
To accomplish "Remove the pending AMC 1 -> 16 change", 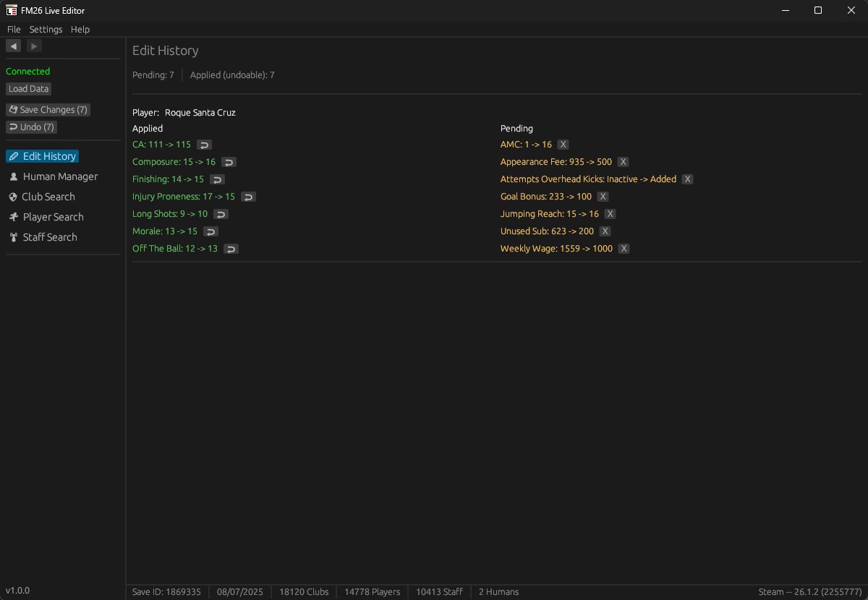I will 563,145.
